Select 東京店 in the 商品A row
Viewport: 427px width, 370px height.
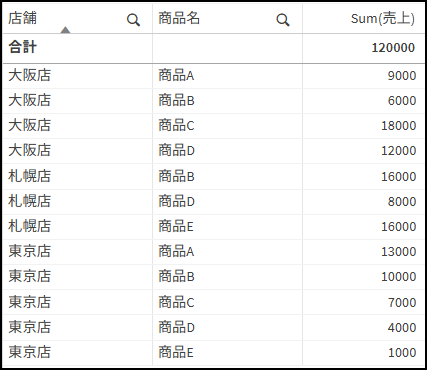click(29, 251)
